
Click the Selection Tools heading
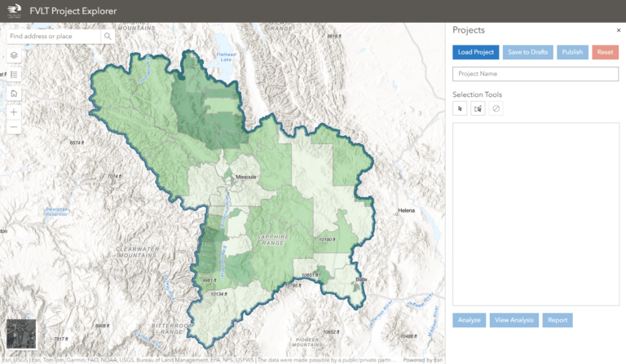coord(477,94)
